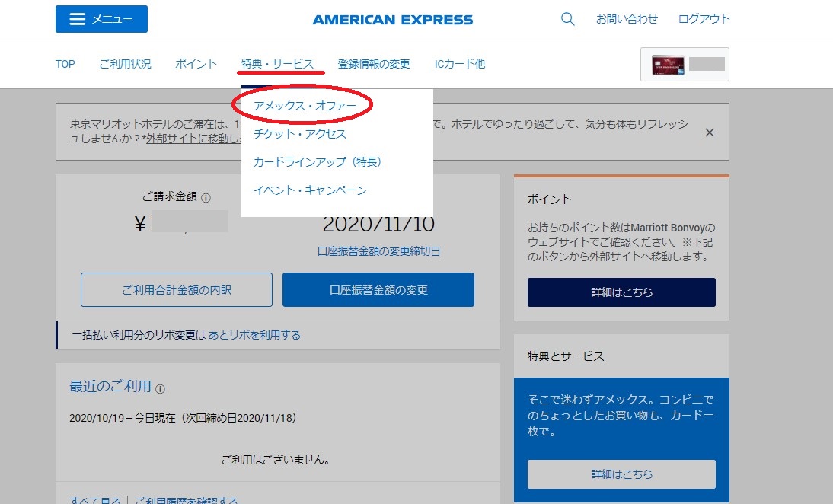This screenshot has height=504, width=833.
Task: Click the search magnifier icon
Action: (567, 19)
